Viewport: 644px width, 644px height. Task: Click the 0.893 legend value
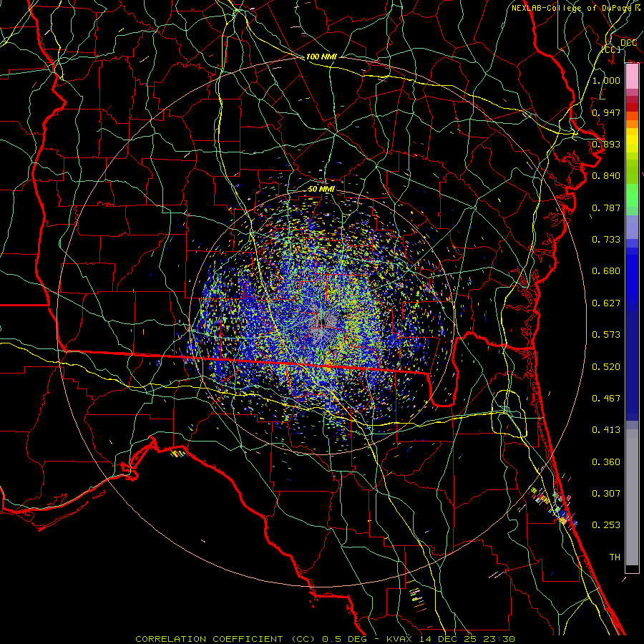click(x=606, y=144)
